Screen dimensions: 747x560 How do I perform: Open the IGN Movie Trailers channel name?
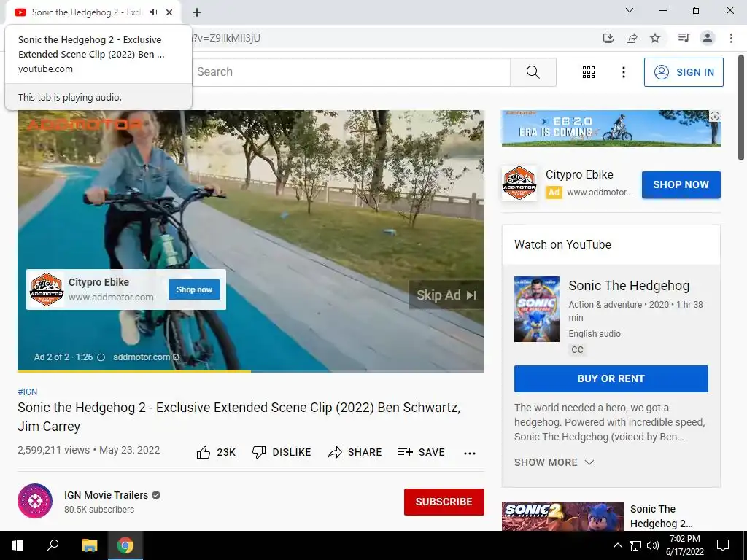pos(107,495)
